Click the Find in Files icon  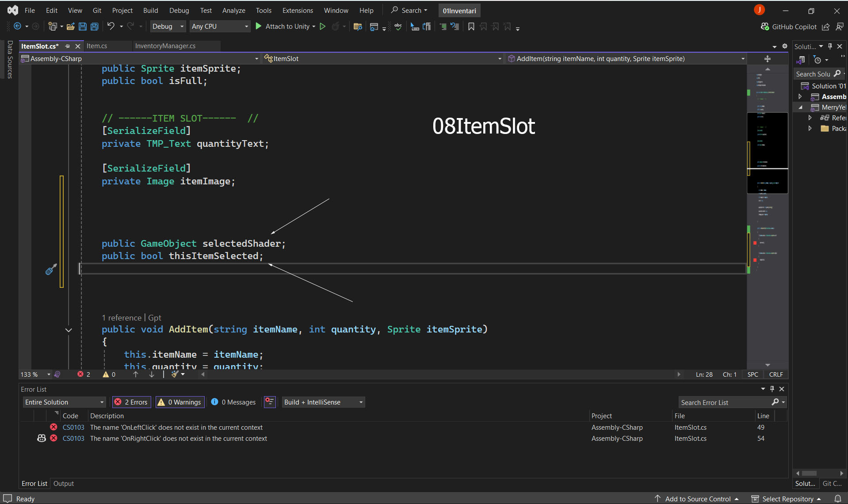coord(358,27)
